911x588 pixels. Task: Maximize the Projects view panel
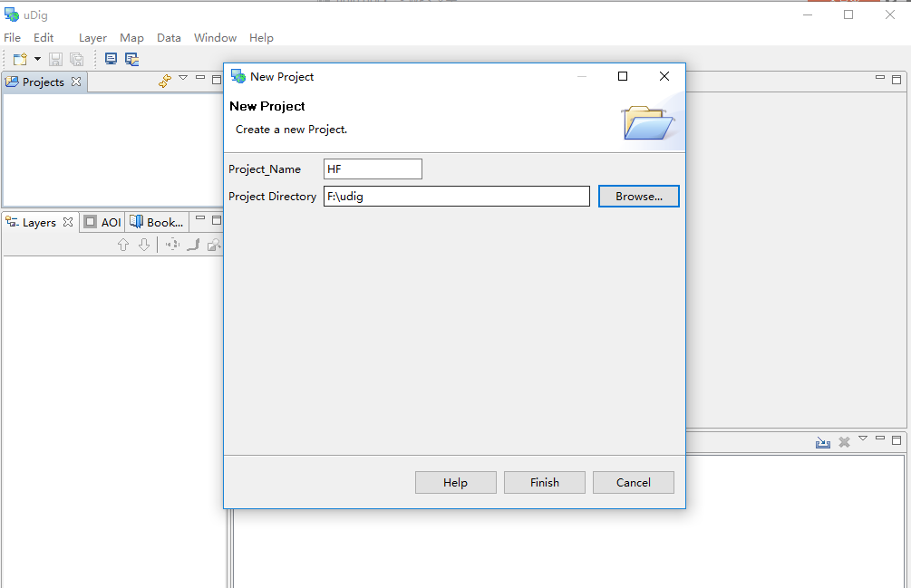pos(217,80)
